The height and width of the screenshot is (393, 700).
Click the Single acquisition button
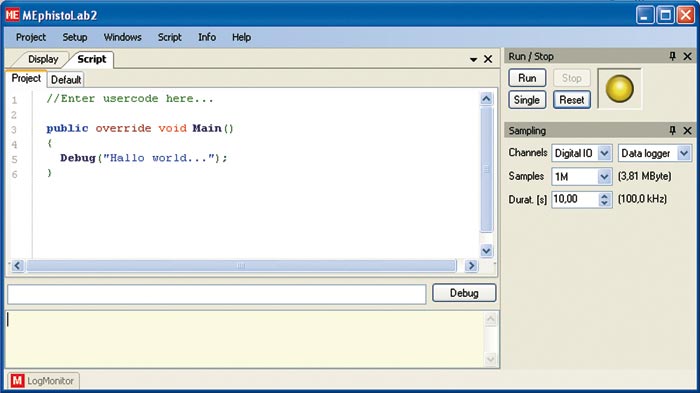click(527, 100)
